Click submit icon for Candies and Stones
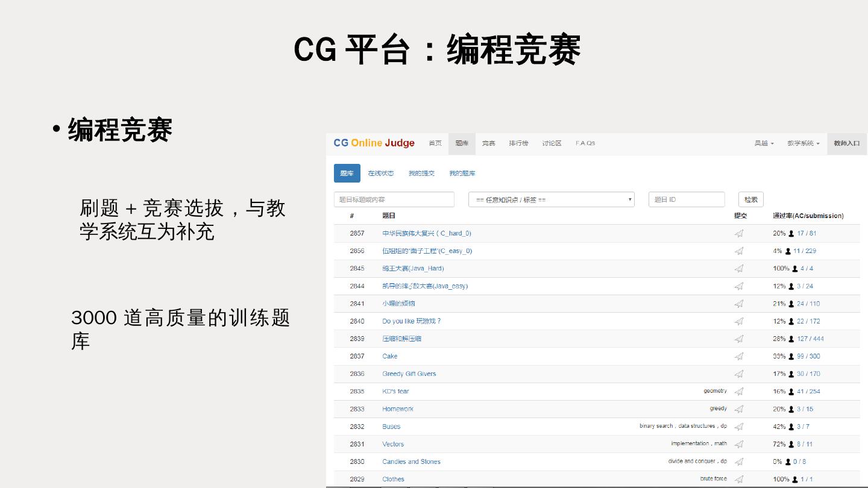 (739, 461)
